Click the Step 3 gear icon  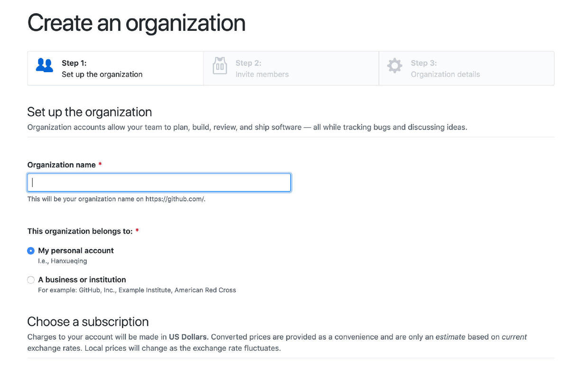click(x=395, y=66)
